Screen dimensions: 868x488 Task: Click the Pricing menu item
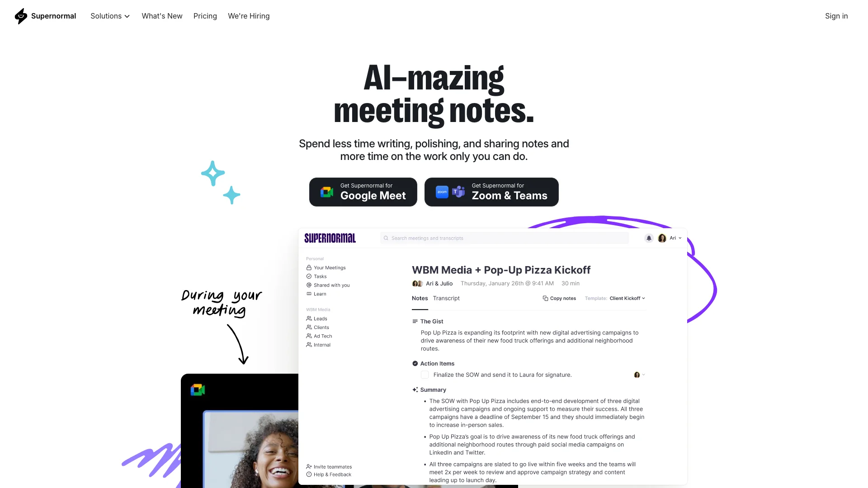point(204,16)
